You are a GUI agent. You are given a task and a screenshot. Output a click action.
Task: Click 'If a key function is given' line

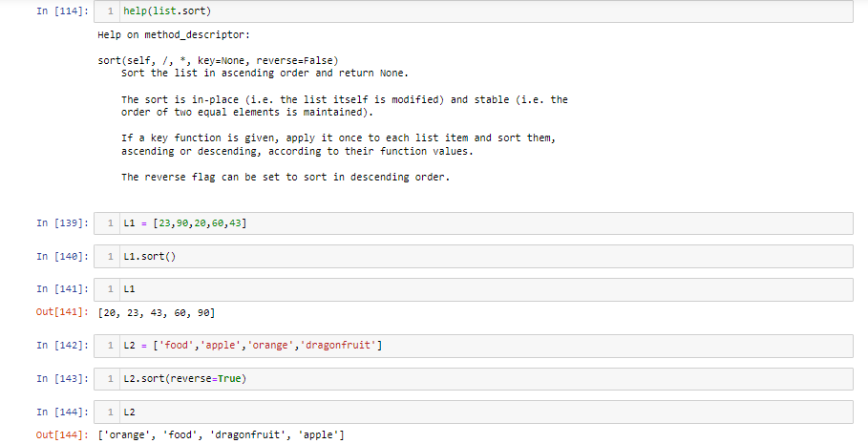pyautogui.click(x=338, y=137)
